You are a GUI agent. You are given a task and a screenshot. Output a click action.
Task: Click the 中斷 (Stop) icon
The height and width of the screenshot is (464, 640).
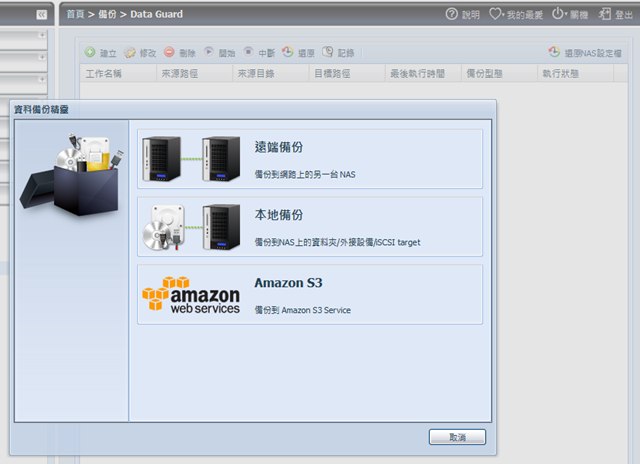(x=248, y=52)
